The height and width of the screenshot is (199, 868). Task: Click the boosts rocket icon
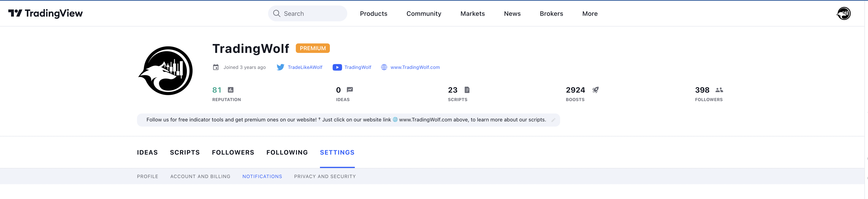[595, 90]
